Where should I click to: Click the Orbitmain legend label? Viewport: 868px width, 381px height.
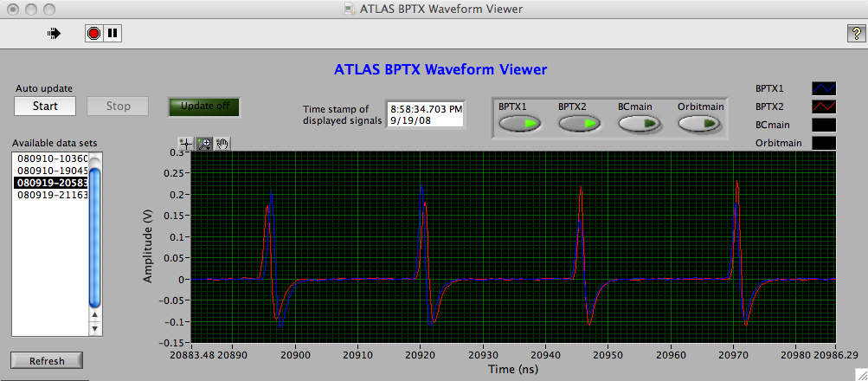coord(778,143)
